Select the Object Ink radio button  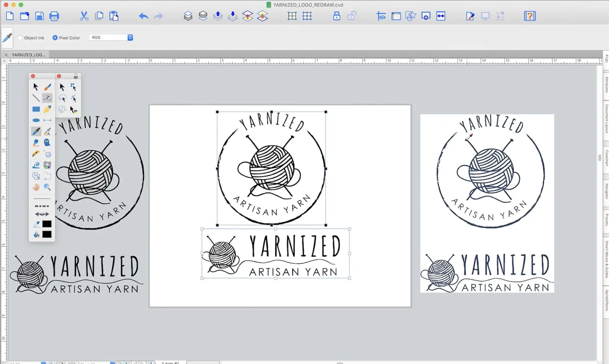31,38
